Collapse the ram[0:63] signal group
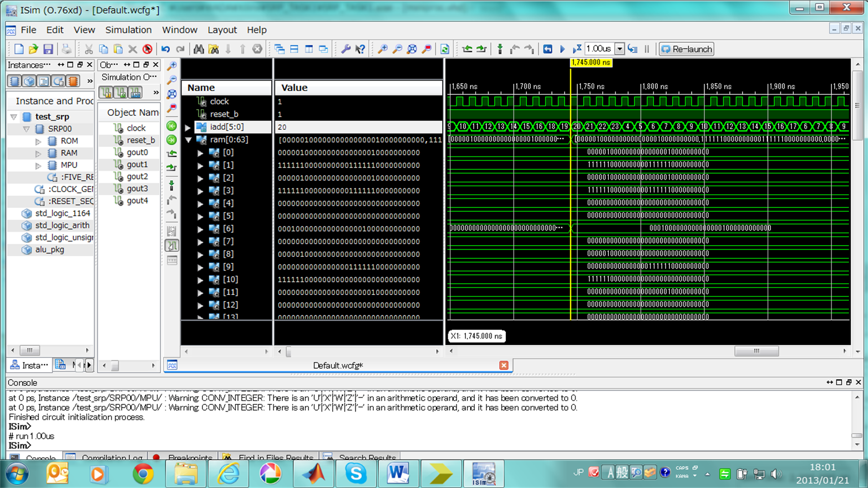Viewport: 868px width, 488px height. (189, 140)
